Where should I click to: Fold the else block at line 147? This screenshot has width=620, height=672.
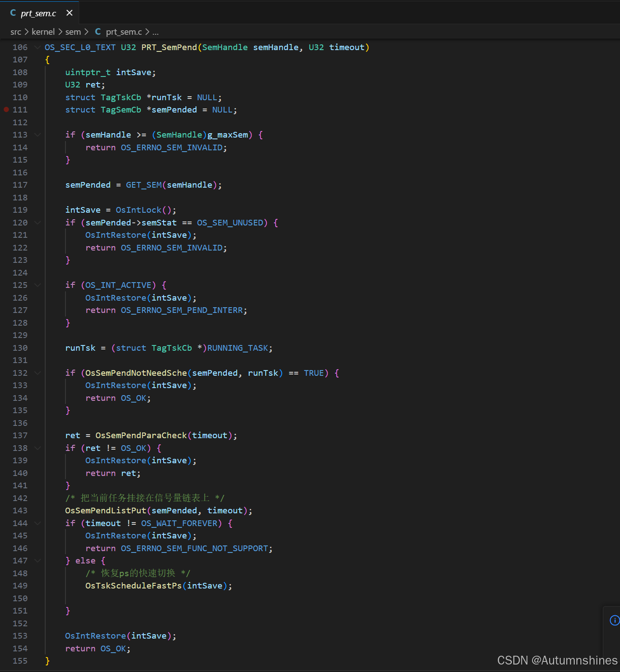[x=37, y=560]
